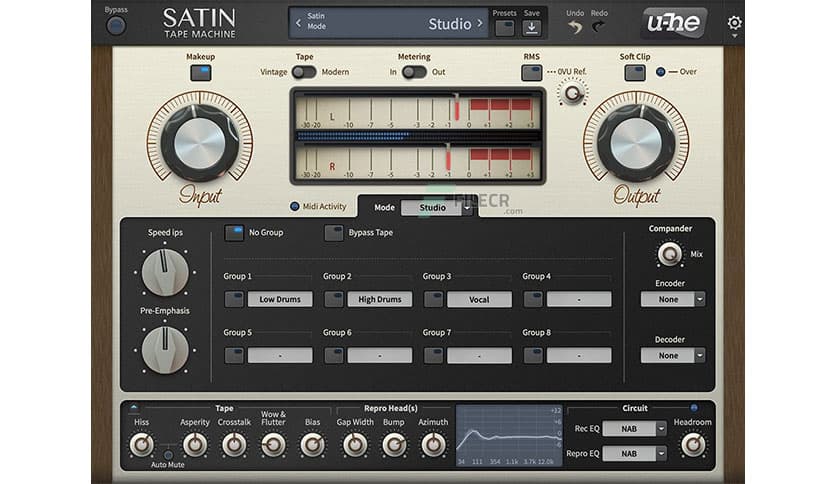Enable the Group 5 button
This screenshot has width=836, height=484.
pyautogui.click(x=234, y=356)
